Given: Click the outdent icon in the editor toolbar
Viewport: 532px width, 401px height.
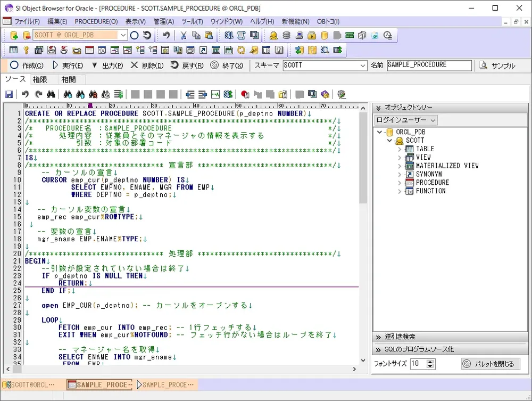Looking at the screenshot, I should coord(203,94).
